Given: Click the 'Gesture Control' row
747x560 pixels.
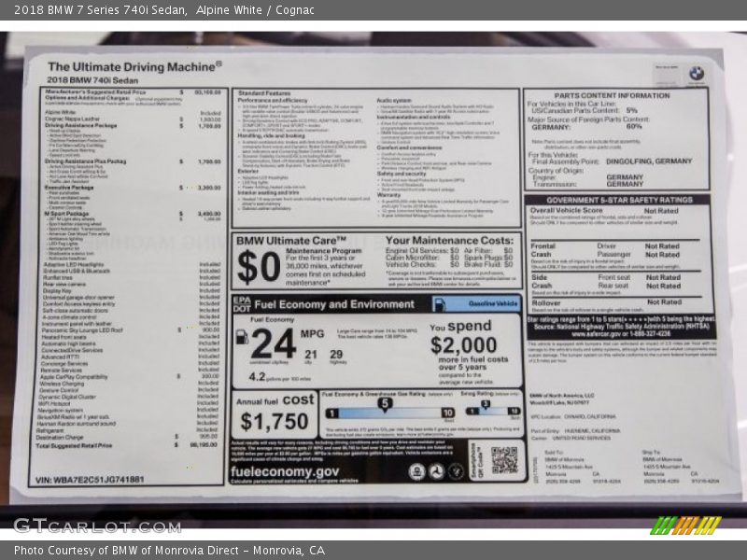Looking at the screenshot, I should tap(129, 390).
